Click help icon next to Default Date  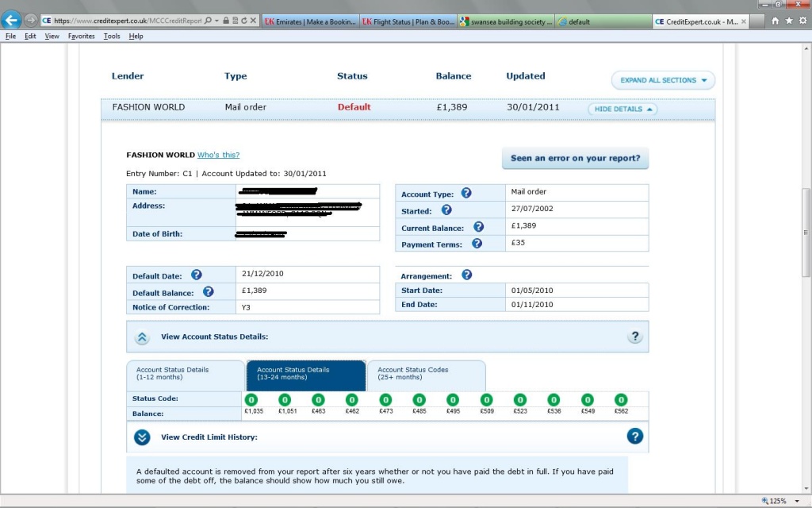tap(196, 275)
